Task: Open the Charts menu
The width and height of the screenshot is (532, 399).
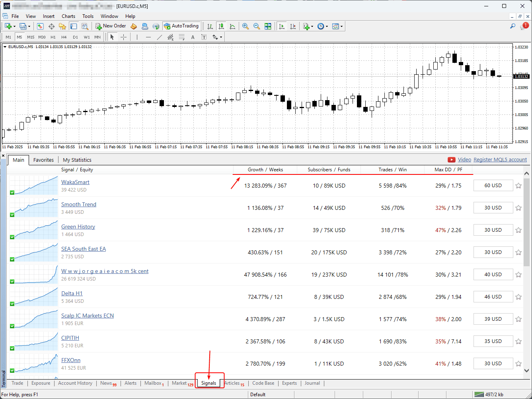Action: coord(68,16)
